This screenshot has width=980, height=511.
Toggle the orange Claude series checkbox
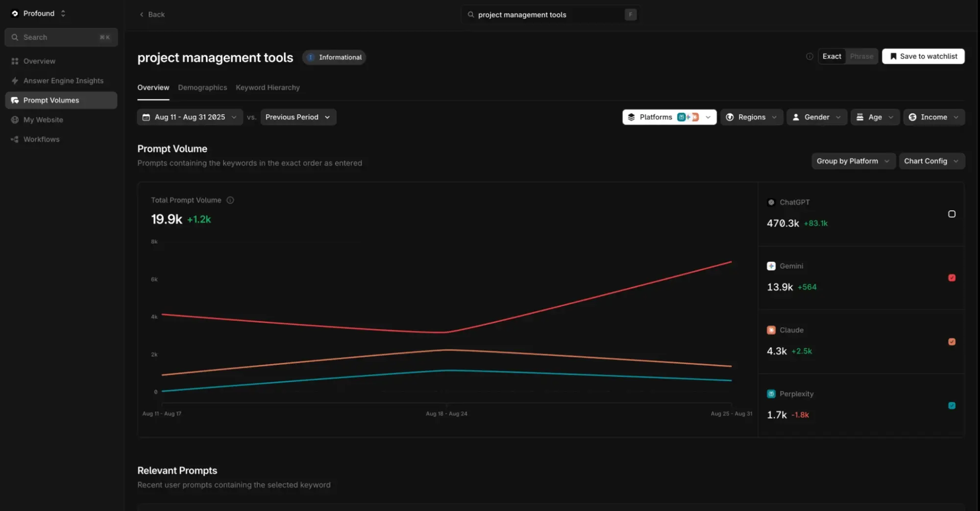[952, 342]
